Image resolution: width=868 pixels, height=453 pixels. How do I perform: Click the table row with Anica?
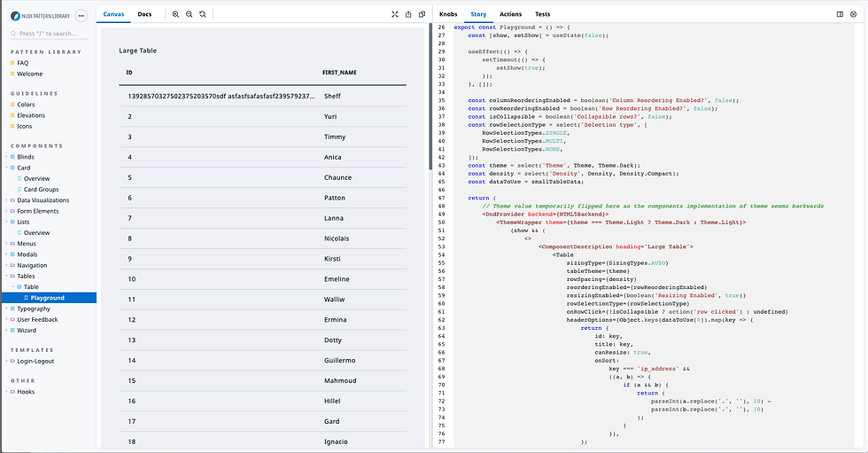click(x=262, y=157)
